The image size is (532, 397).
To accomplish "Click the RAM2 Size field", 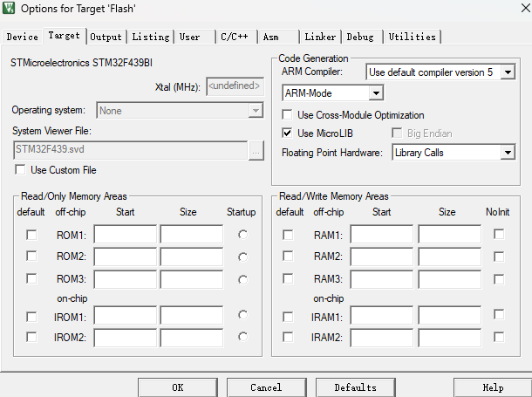I will coord(449,257).
